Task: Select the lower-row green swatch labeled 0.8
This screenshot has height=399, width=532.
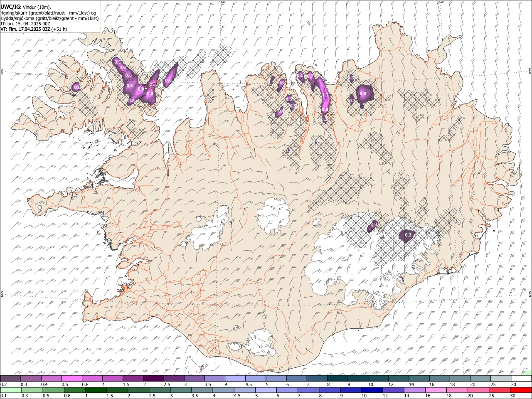Action: pyautogui.click(x=74, y=390)
